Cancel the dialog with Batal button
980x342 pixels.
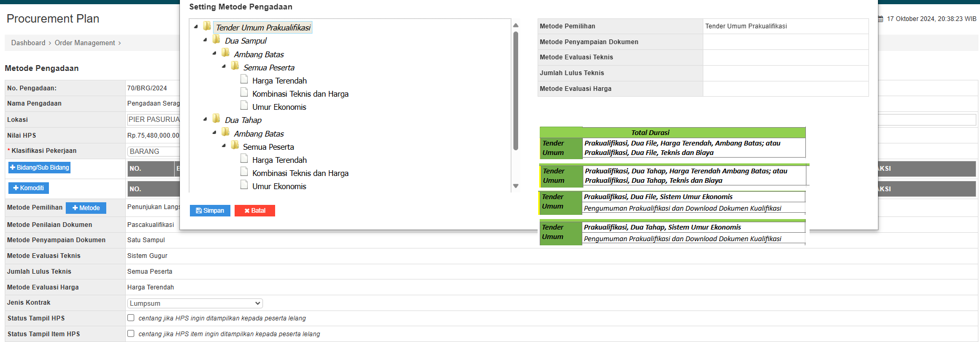pos(255,211)
